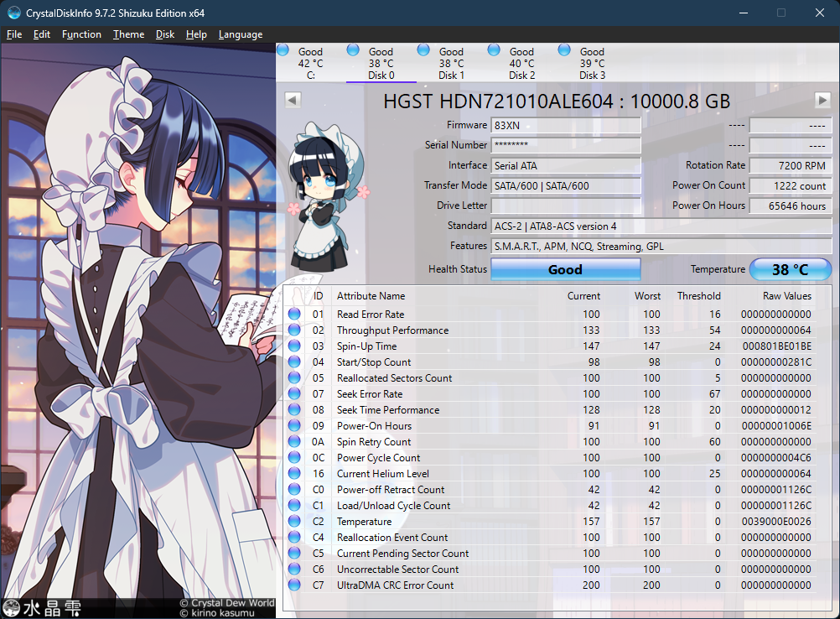
Task: Click the status orb for Uncorrectable Sector Count
Action: [294, 569]
